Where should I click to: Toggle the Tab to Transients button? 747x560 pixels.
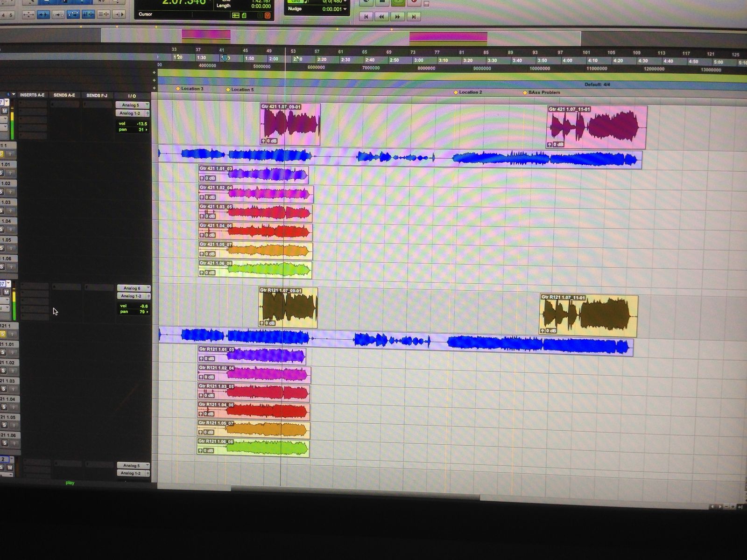point(43,15)
